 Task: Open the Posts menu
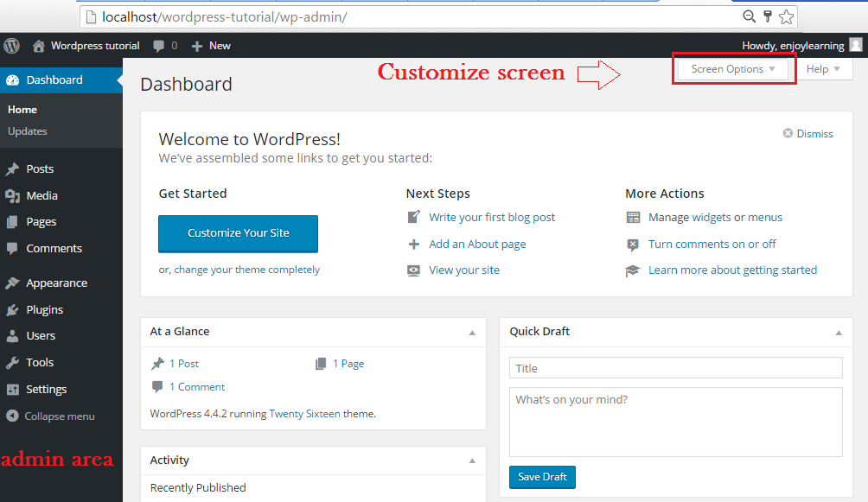40,169
